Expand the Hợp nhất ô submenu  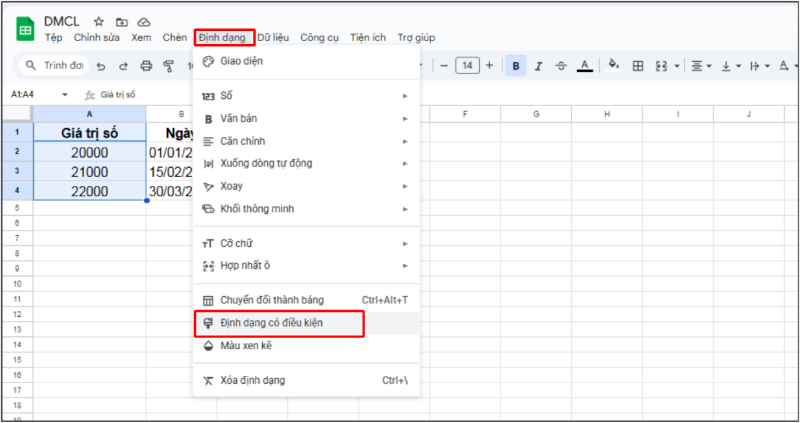[306, 266]
